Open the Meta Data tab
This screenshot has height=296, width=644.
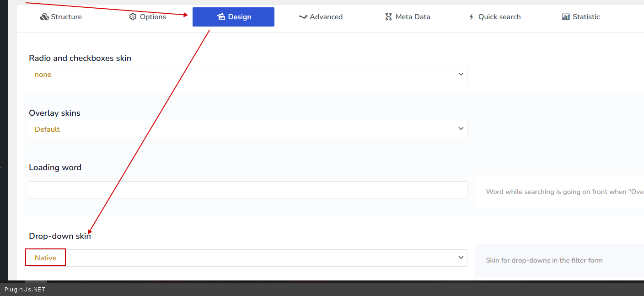tap(413, 17)
